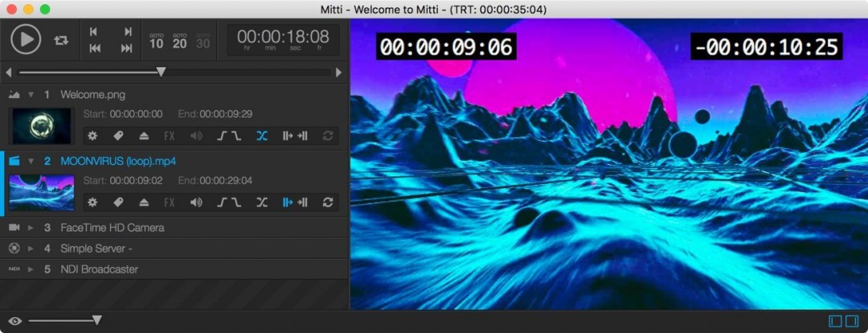Viewport: 868px width, 333px height.
Task: Click fade in/out icon on Welcome.png cue
Action: 229,136
